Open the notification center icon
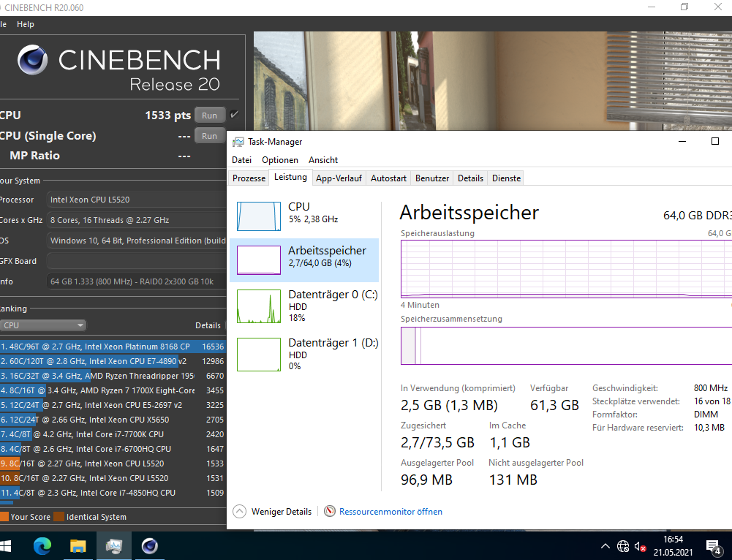Screen dimensions: 732x560 [713, 547]
